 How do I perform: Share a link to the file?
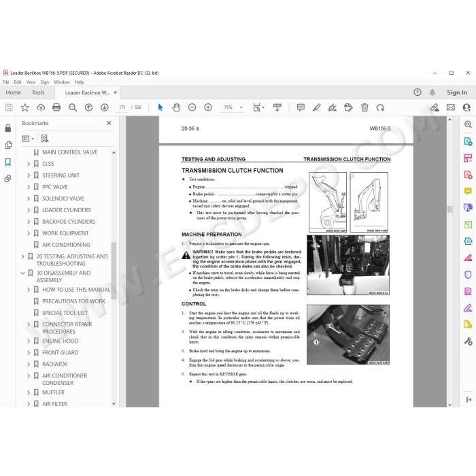click(x=435, y=107)
